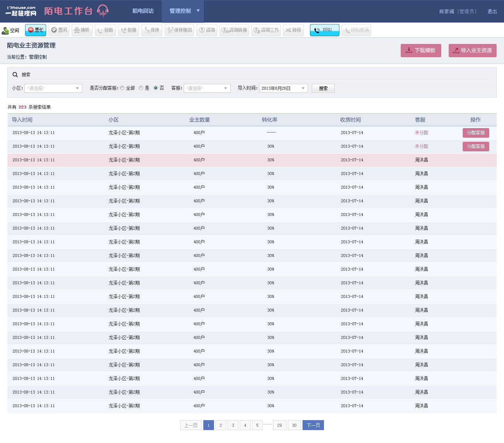Click the 挂断 (hang up) button
The width and height of the screenshot is (504, 443).
click(105, 30)
